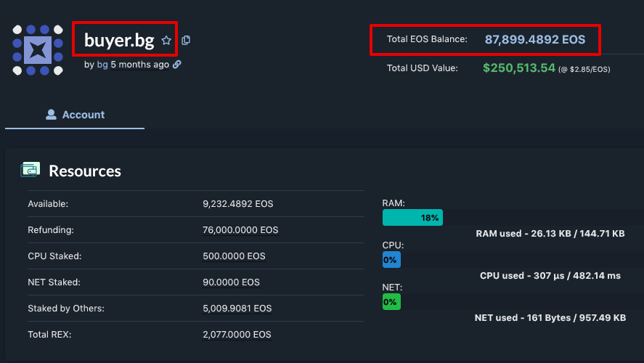644x363 pixels.
Task: Open creator account bg link
Action: (x=102, y=65)
